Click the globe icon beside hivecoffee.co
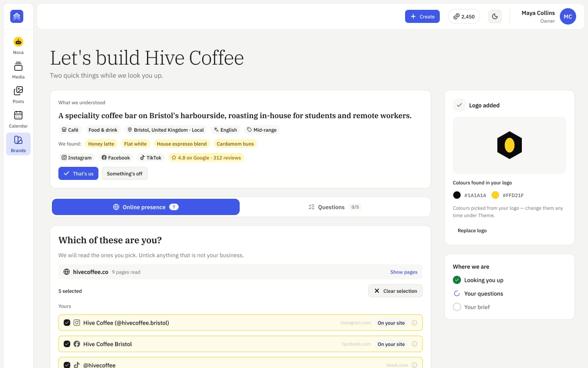This screenshot has width=588, height=368. point(67,272)
